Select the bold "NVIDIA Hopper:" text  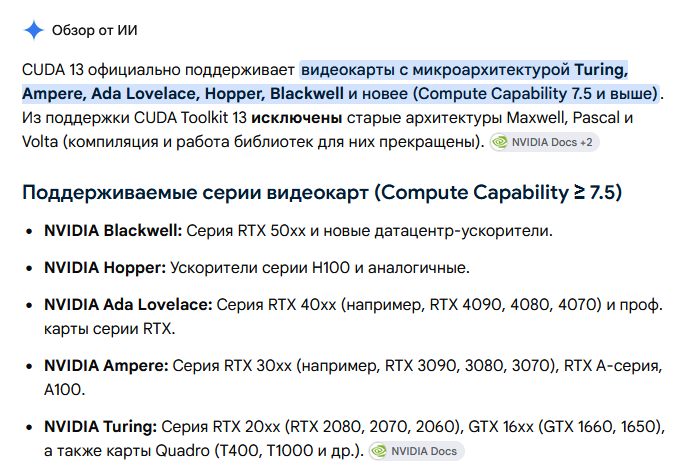pos(105,268)
